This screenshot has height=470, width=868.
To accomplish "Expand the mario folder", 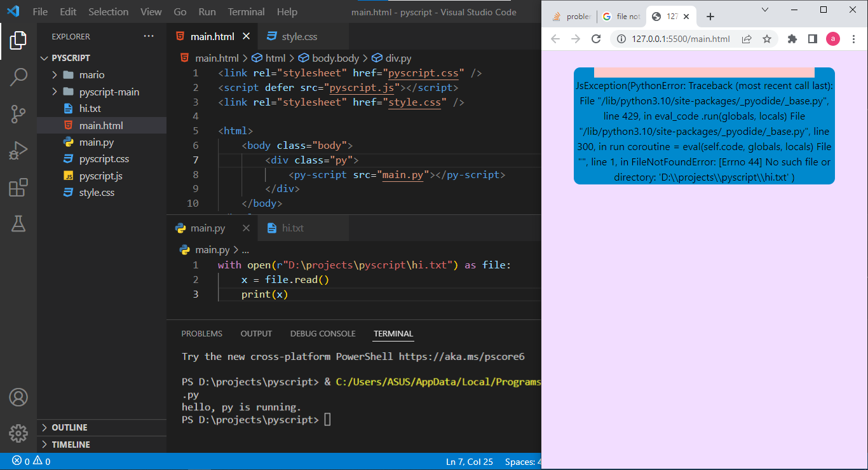I will 102,74.
